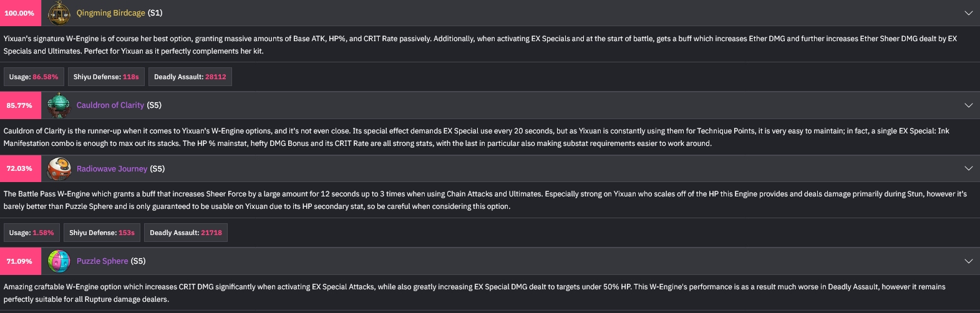The width and height of the screenshot is (980, 313).
Task: Click the Usage 86.58% stat tag
Action: pos(34,77)
